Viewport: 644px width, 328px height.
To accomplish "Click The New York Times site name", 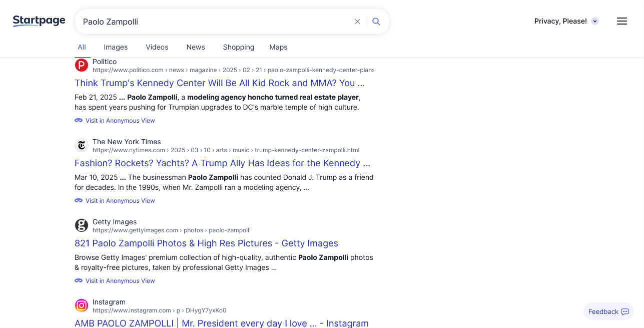I will (x=127, y=142).
